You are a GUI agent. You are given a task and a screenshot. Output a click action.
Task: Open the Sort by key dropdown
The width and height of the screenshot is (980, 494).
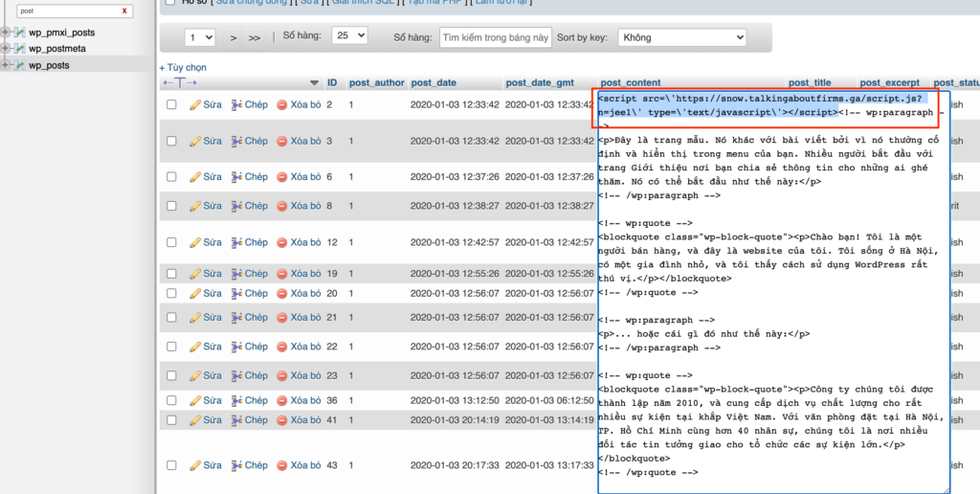pyautogui.click(x=681, y=37)
